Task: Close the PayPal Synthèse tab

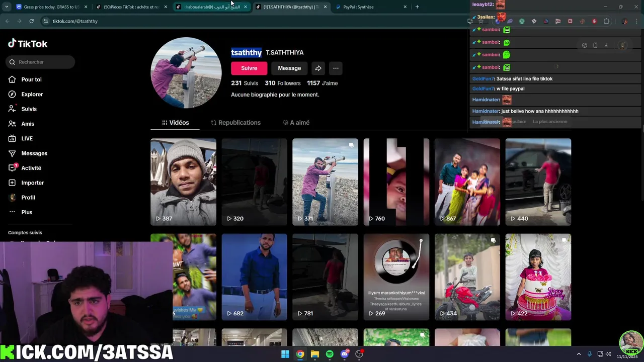Action: pos(405,7)
